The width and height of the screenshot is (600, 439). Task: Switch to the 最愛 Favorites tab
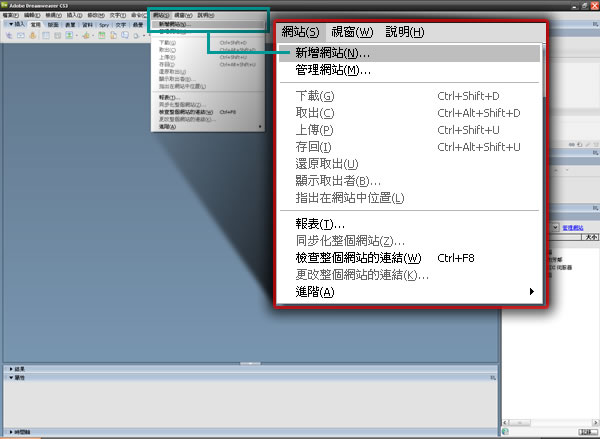(x=138, y=25)
